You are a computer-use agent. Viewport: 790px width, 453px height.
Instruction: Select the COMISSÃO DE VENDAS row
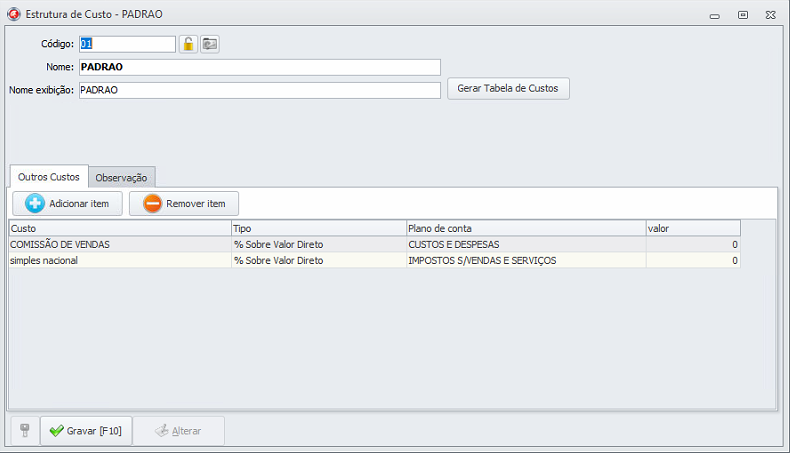(x=120, y=244)
